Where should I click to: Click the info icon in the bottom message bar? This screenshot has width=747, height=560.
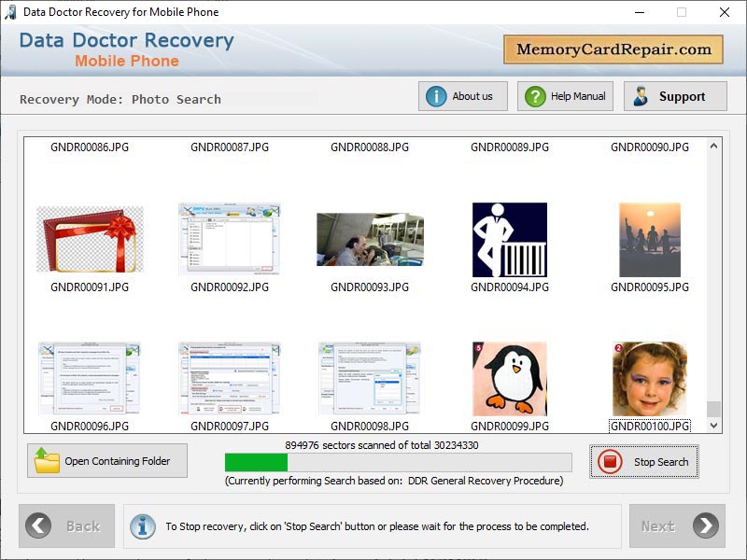pyautogui.click(x=142, y=525)
